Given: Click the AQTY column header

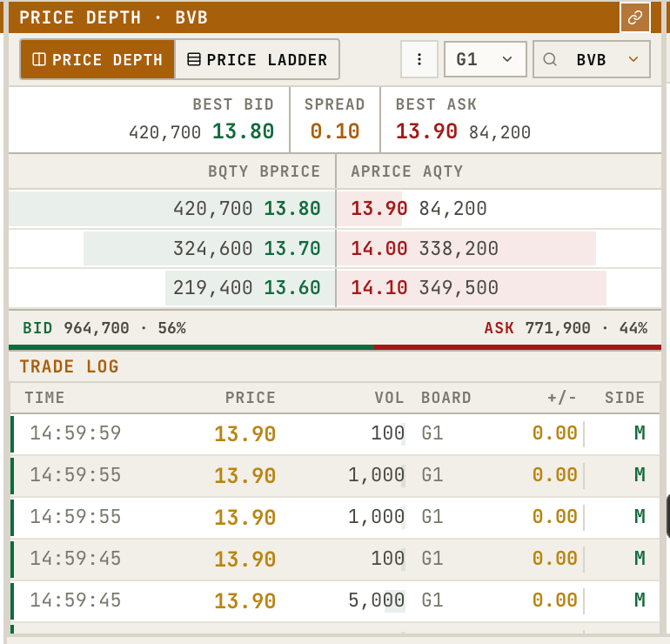Looking at the screenshot, I should pyautogui.click(x=443, y=171).
